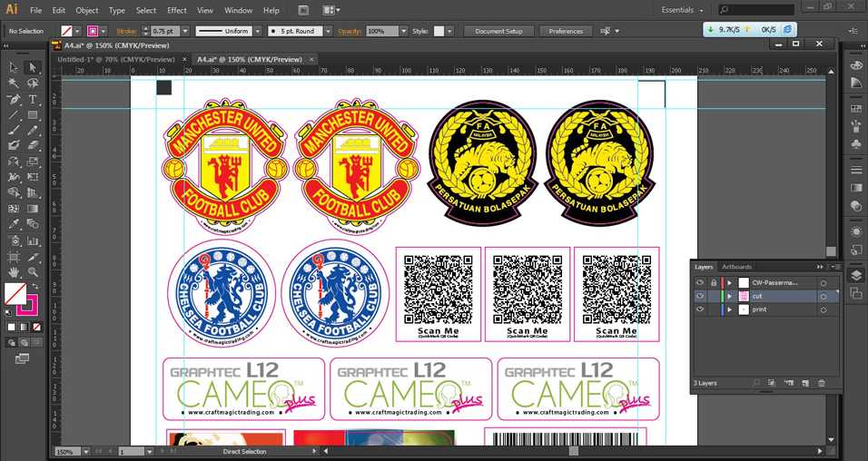Set fill type to None in toolbox
The image size is (868, 461).
tap(36, 327)
